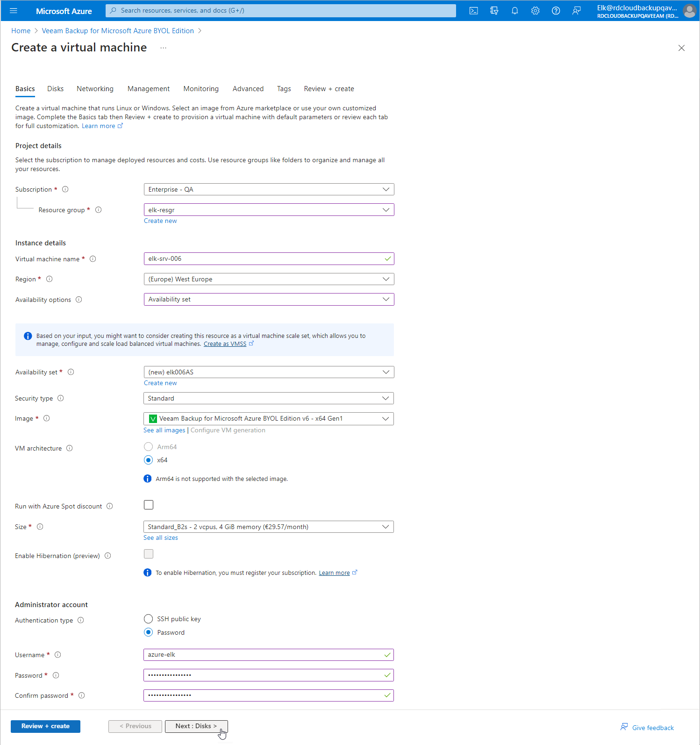Switch to the Advanced tab

click(x=248, y=89)
